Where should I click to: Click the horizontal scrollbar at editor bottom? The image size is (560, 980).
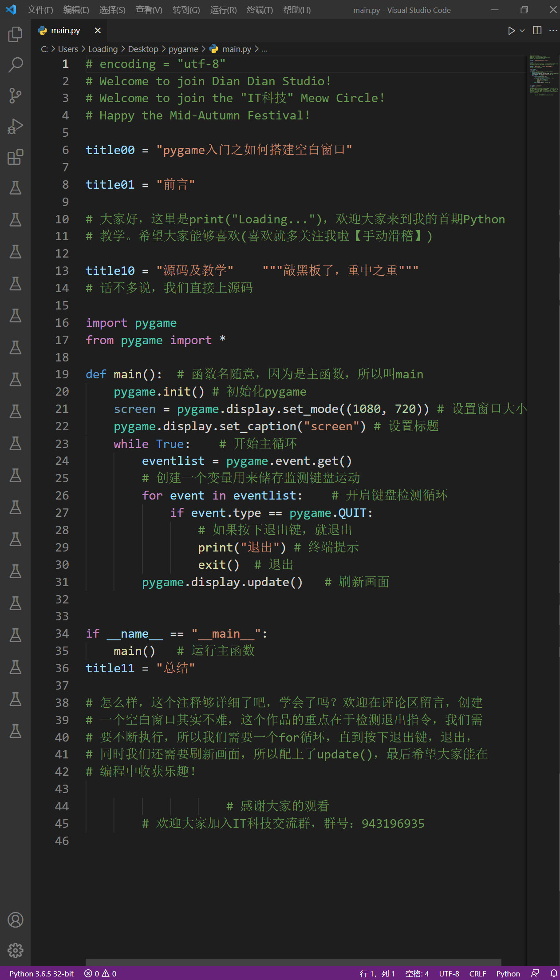293,962
